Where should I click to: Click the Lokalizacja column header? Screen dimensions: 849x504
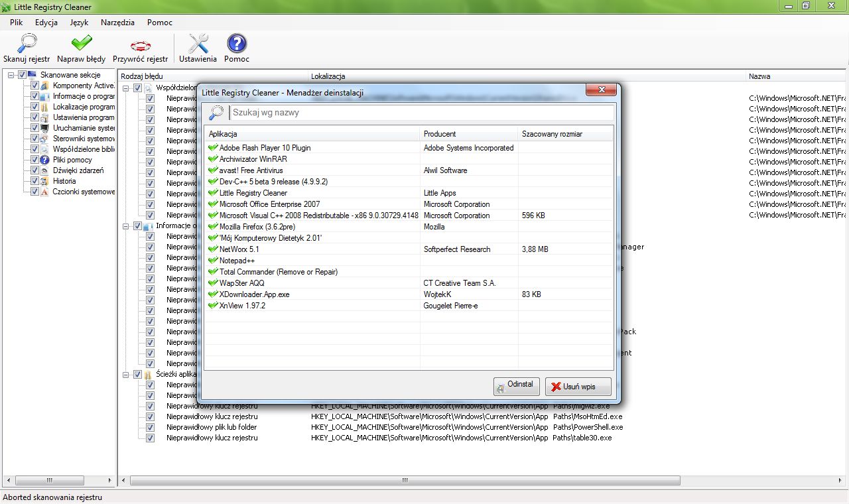point(527,76)
